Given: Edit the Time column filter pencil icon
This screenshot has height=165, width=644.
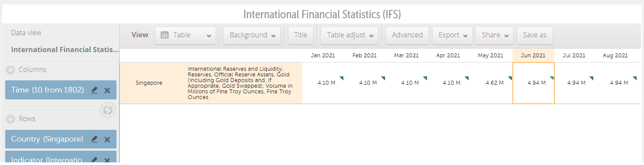Looking at the screenshot, I should tap(94, 90).
